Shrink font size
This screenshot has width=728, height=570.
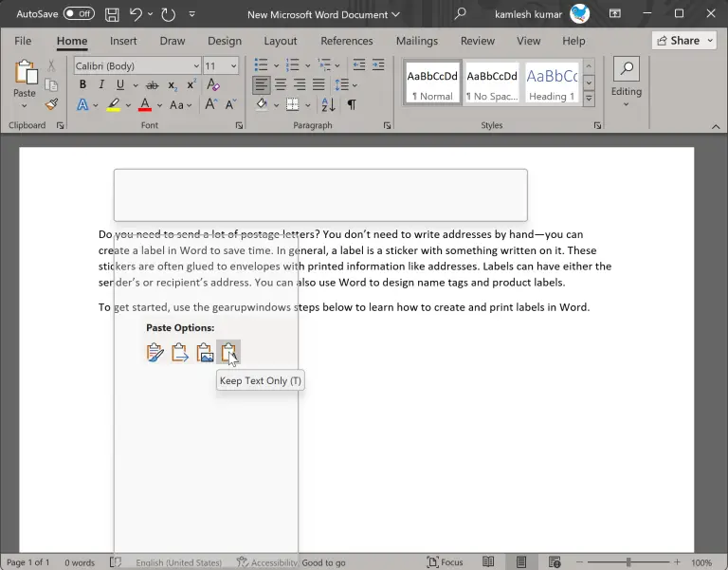(x=230, y=104)
